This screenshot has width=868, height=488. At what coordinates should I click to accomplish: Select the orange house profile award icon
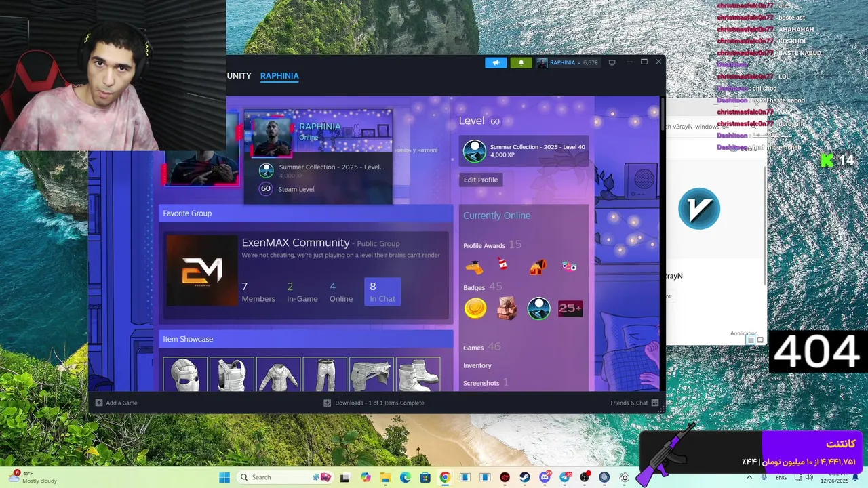point(538,266)
